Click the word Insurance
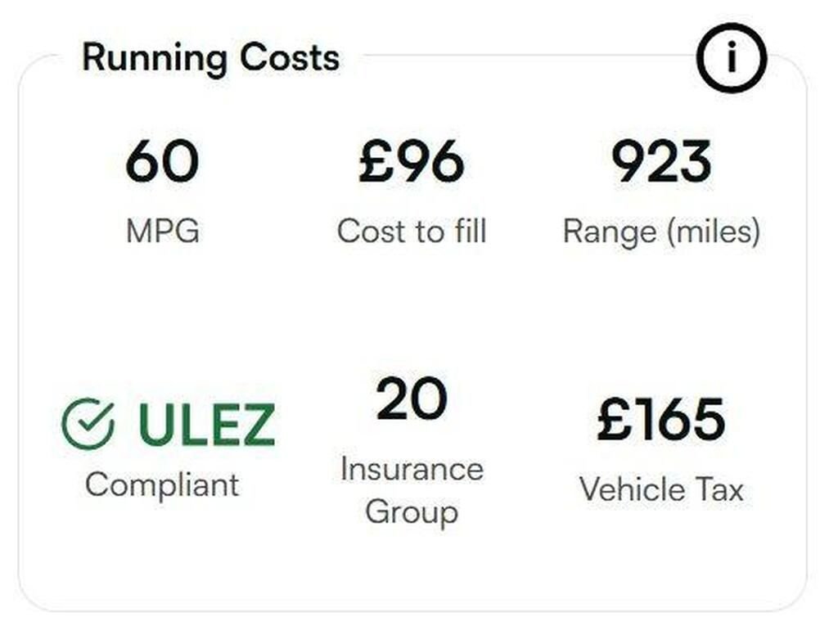The height and width of the screenshot is (644, 838). click(412, 469)
